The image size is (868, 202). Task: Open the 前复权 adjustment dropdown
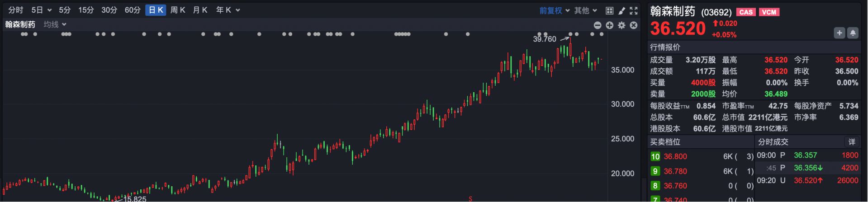pyautogui.click(x=554, y=10)
